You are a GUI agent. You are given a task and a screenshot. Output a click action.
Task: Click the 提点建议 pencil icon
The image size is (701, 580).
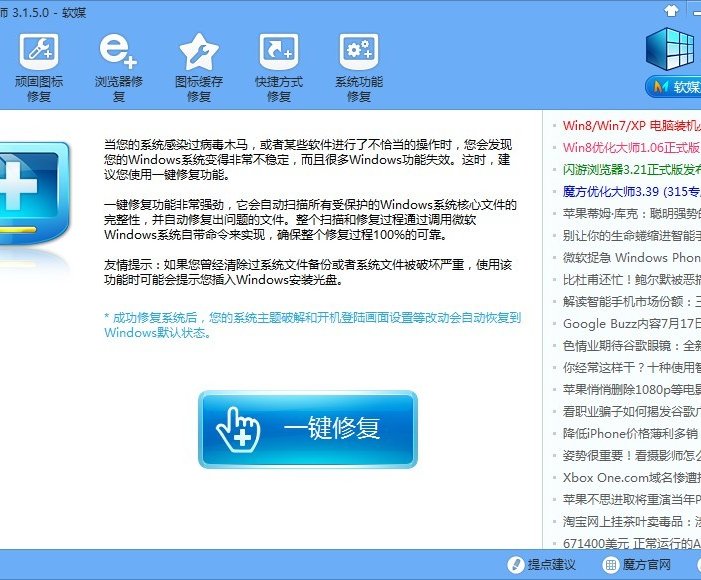pyautogui.click(x=515, y=565)
